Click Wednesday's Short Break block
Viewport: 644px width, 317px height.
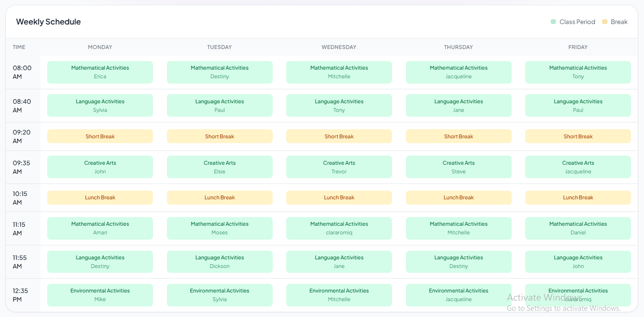pos(339,136)
